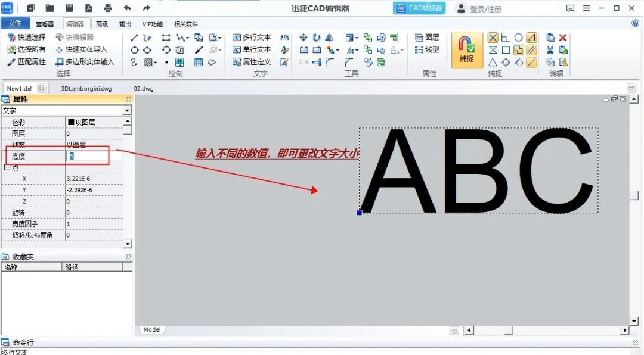Select the scissors Cut tool in 编辑 group
644x355 pixels.
550,49
